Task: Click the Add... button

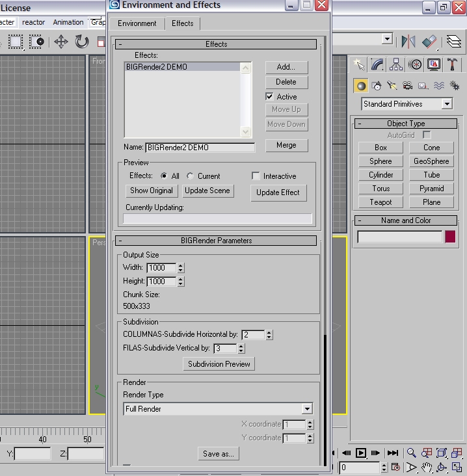Action: [287, 67]
